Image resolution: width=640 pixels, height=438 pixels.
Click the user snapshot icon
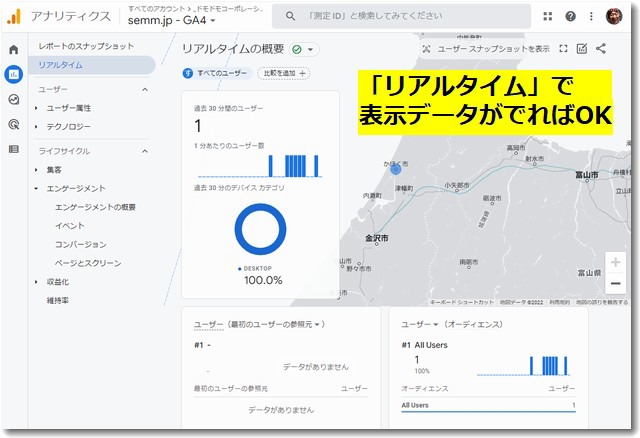coord(427,49)
